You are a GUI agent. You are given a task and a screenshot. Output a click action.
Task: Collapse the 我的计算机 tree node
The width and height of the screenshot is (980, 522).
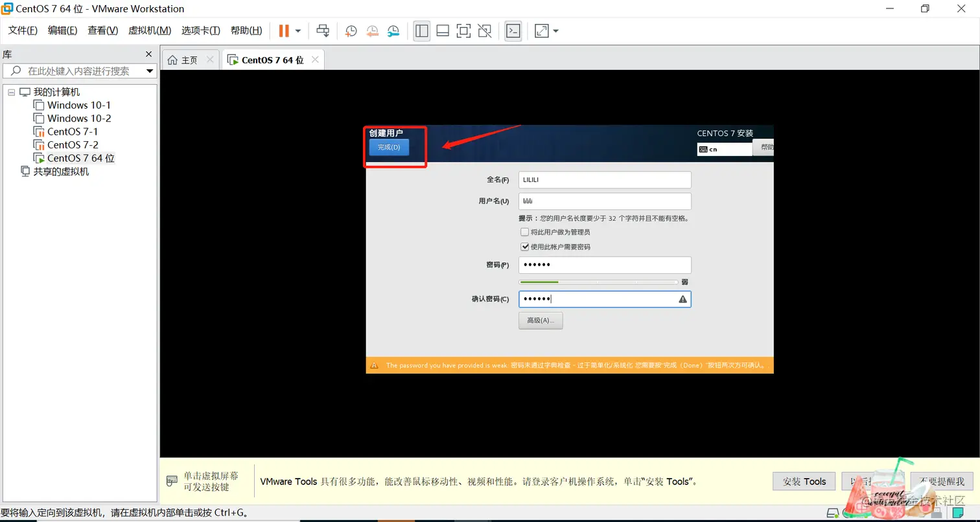[x=11, y=93]
